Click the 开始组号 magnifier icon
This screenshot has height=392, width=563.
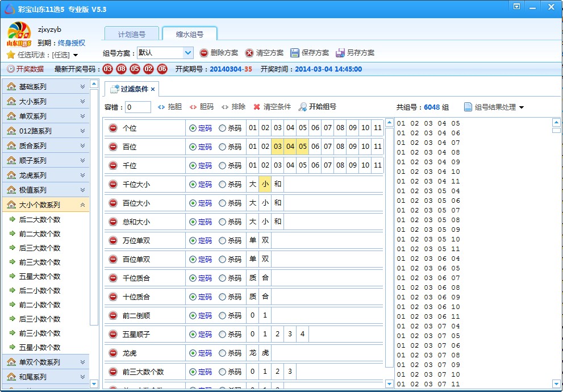point(303,107)
